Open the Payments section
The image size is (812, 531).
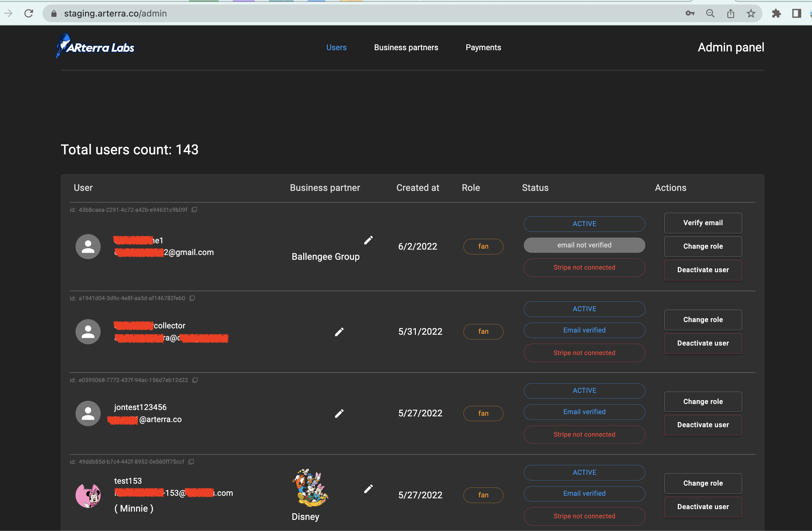483,47
